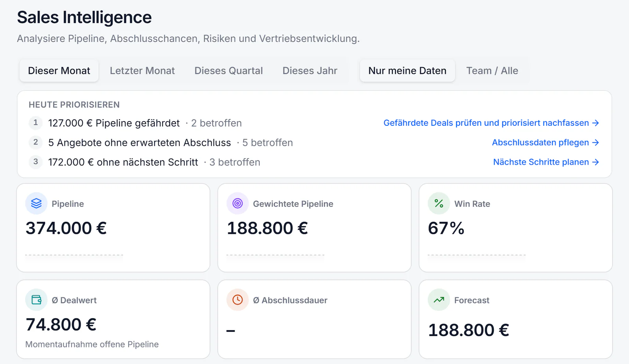This screenshot has height=364, width=629.
Task: Open Gefährdete Deals prüfen und priorisiert nachfassen link
Action: pyautogui.click(x=491, y=123)
